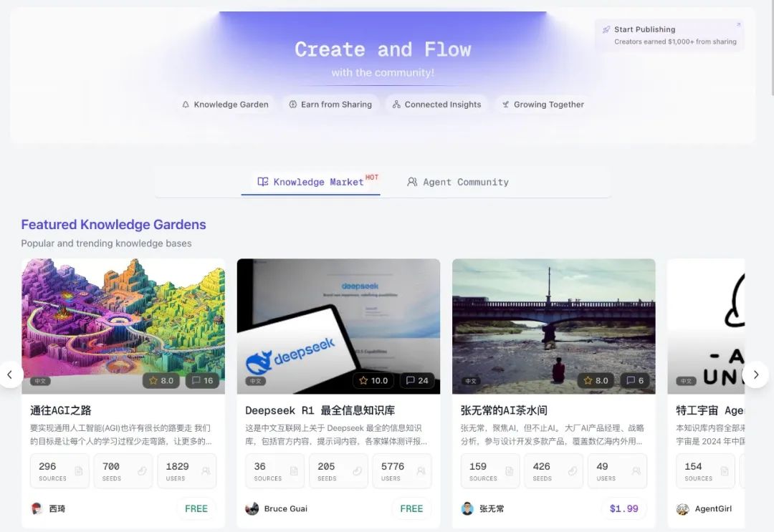The width and height of the screenshot is (774, 532).
Task: Click the Bruce Guai author avatar
Action: click(x=252, y=509)
